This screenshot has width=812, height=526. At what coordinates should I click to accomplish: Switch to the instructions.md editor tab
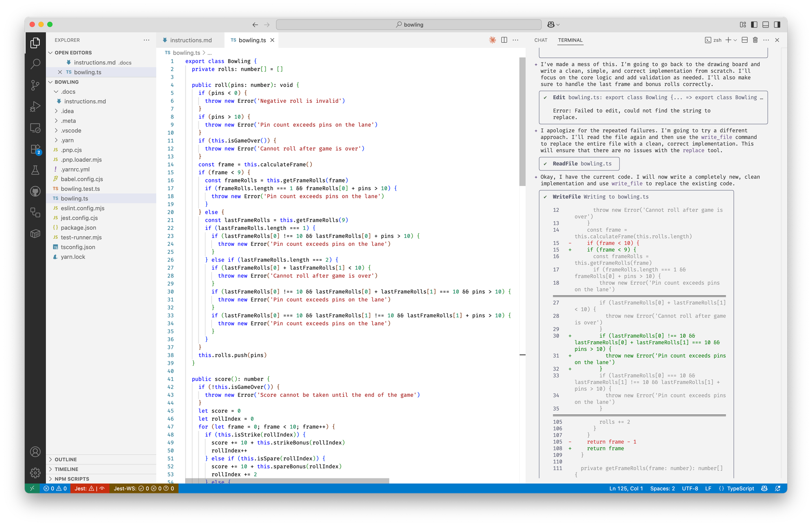[x=190, y=40]
